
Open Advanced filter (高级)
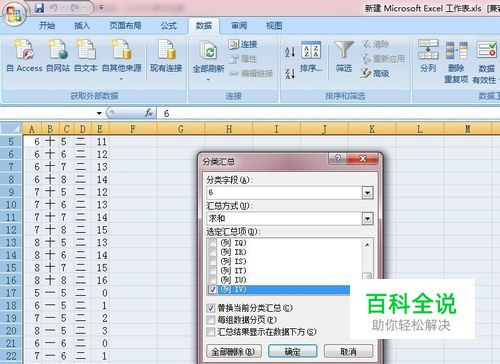375,73
